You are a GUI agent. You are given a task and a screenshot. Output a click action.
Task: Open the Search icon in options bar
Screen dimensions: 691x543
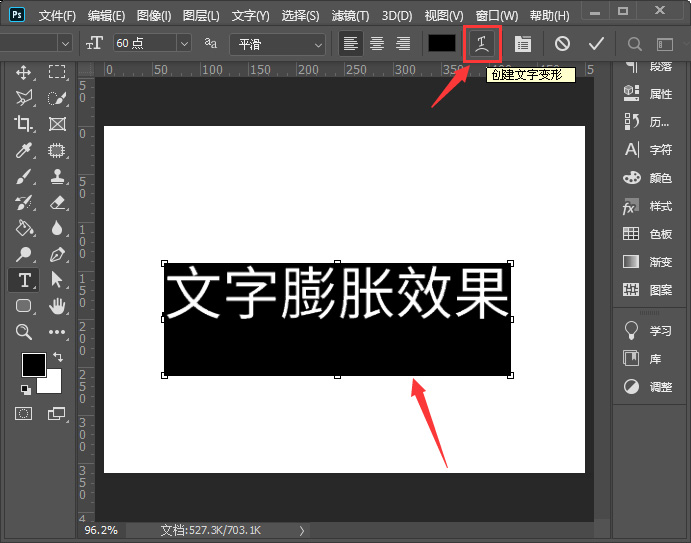(635, 44)
